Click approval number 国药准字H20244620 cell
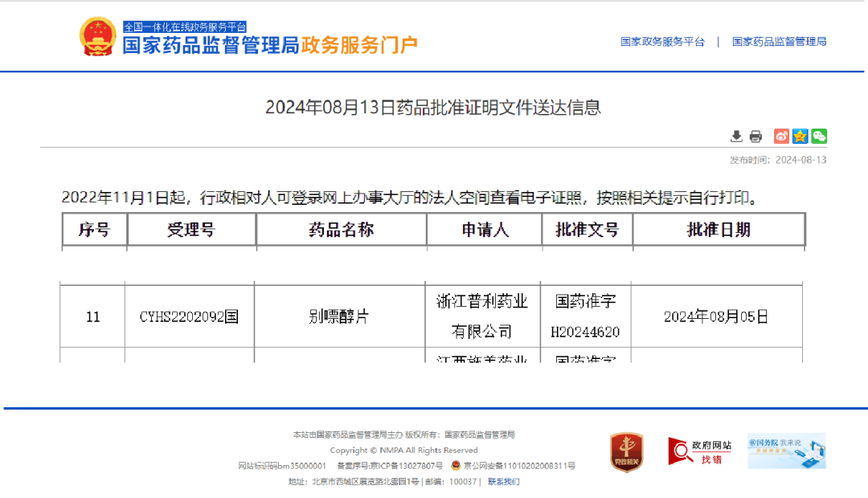This screenshot has height=498, width=868. tap(585, 316)
